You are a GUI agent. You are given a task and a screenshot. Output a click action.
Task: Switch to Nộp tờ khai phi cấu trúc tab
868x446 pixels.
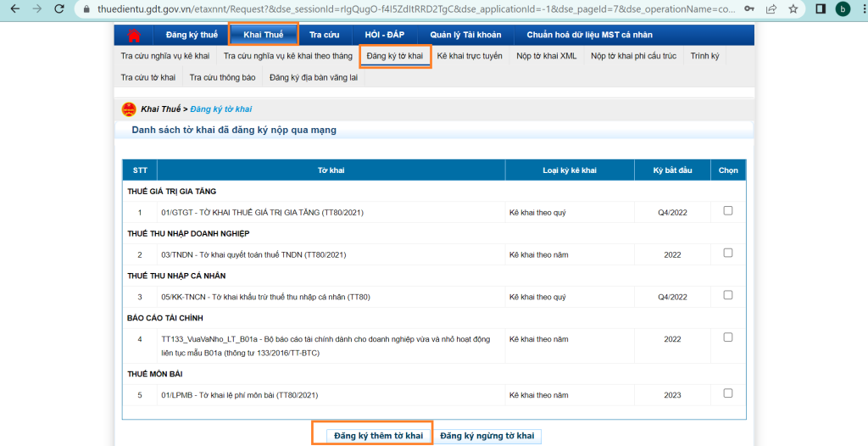coord(633,56)
